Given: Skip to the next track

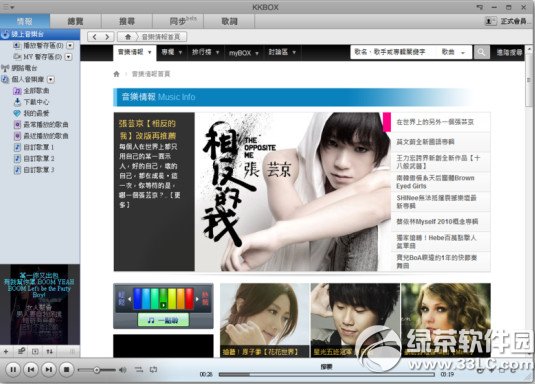Looking at the screenshot, I should (x=49, y=369).
